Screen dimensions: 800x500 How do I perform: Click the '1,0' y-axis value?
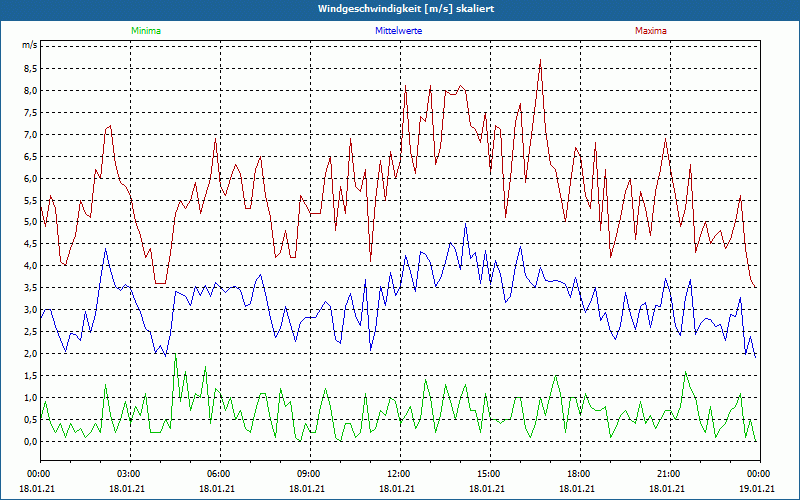31,397
